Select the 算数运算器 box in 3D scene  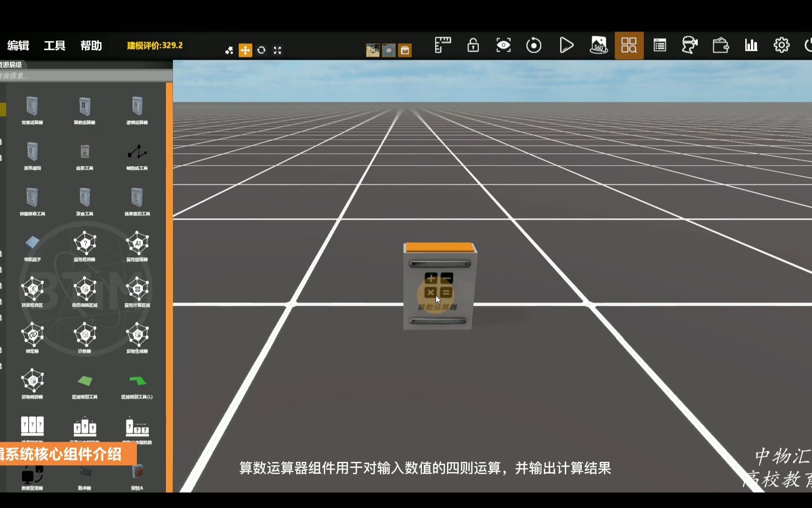[x=440, y=286]
